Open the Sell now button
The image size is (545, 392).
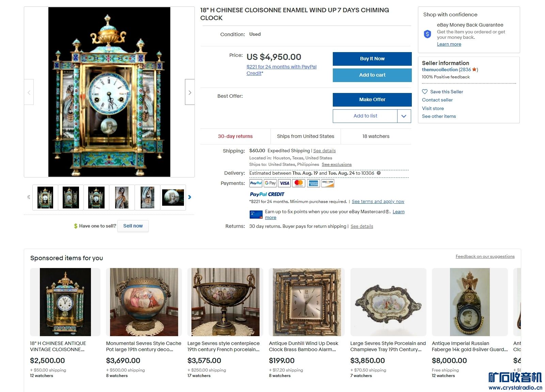pyautogui.click(x=133, y=226)
